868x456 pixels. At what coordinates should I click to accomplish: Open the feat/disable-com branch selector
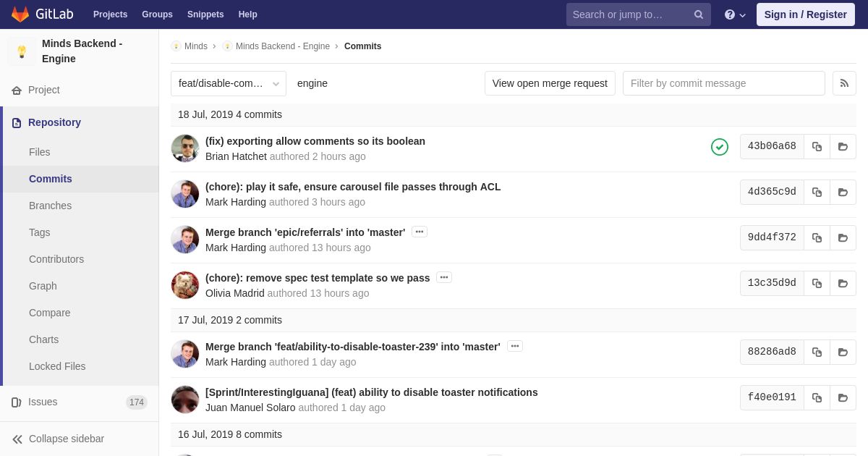coord(229,83)
